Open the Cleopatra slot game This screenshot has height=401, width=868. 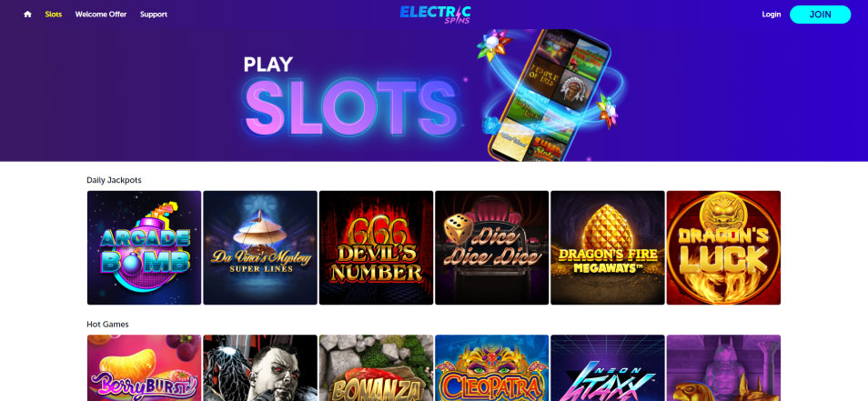click(491, 368)
